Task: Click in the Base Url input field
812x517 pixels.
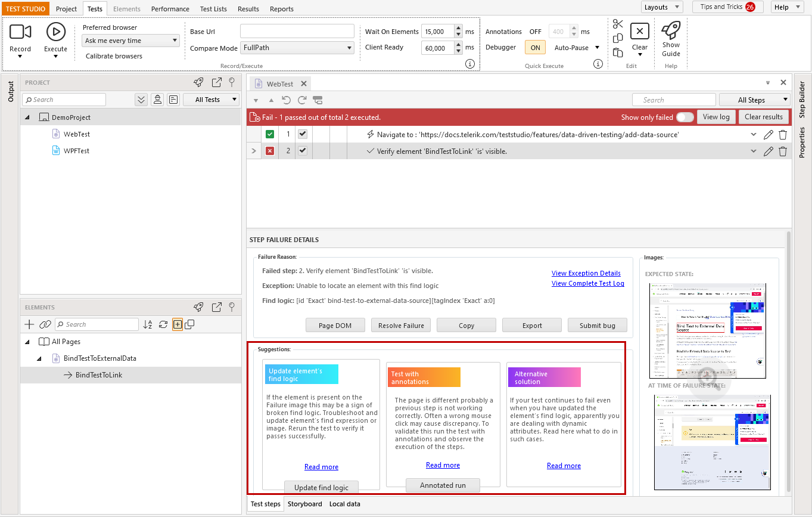Action: [297, 31]
